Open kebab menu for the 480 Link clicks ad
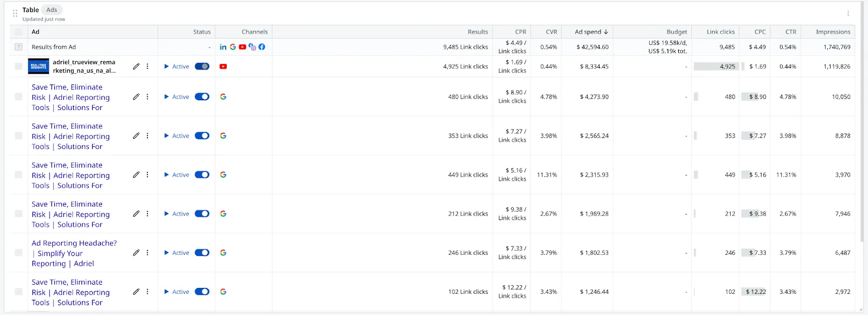The height and width of the screenshot is (315, 868). [147, 97]
